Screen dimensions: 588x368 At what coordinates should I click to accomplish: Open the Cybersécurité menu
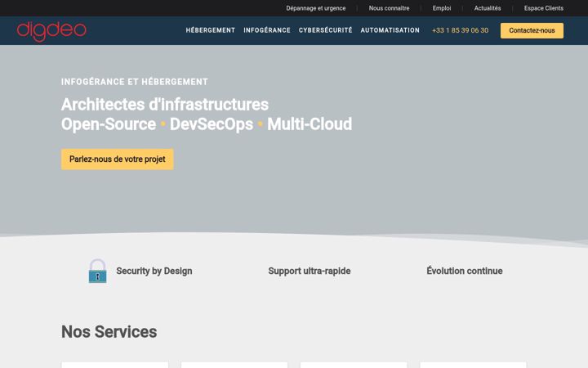(326, 30)
